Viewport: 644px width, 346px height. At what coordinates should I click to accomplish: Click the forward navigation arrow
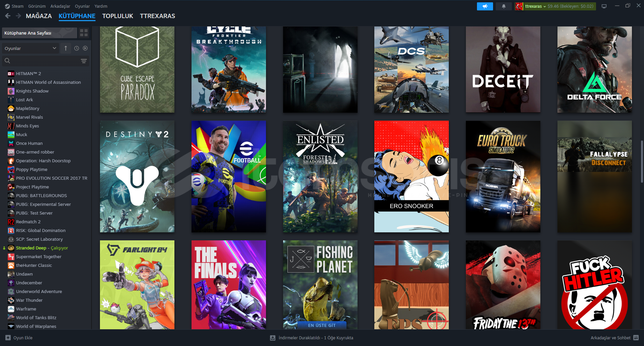pos(18,16)
